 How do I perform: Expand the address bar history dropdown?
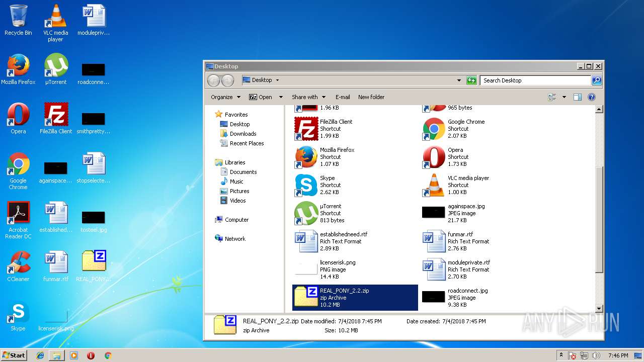(459, 80)
